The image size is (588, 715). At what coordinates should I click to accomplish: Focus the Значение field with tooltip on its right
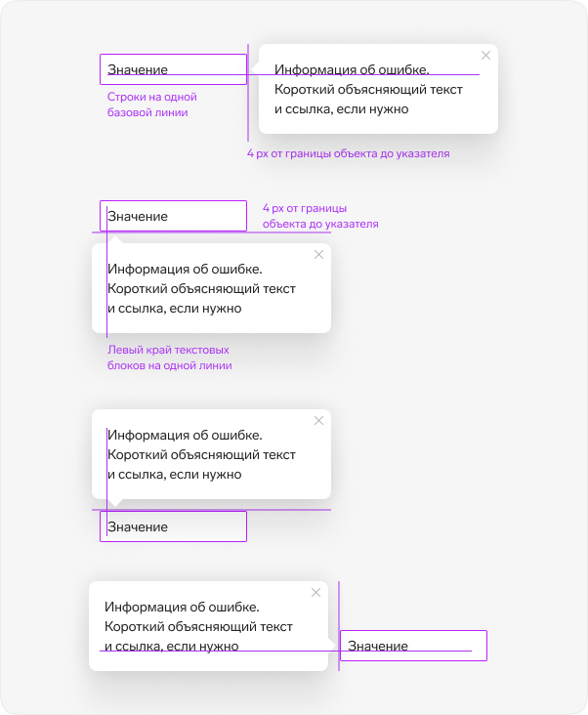point(173,69)
